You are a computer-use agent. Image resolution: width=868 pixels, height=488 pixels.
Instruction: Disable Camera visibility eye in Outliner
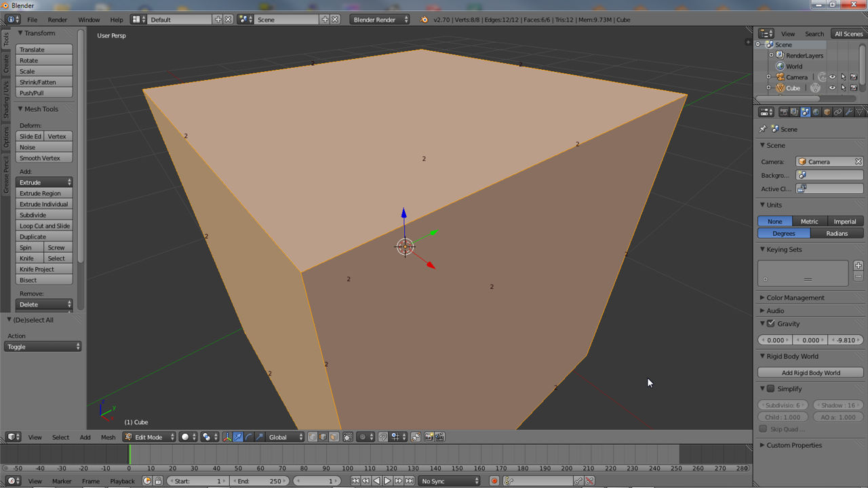coord(833,77)
